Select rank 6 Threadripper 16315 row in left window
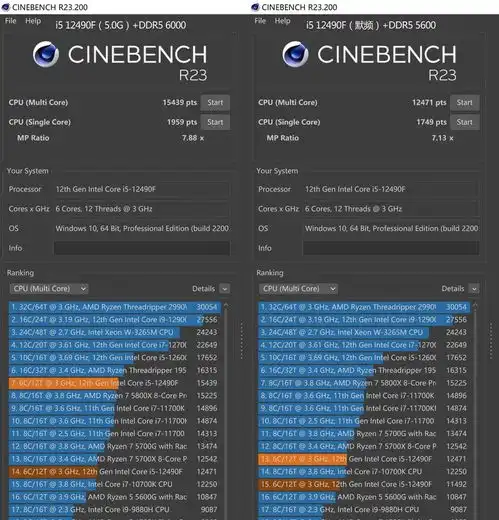 pos(115,370)
